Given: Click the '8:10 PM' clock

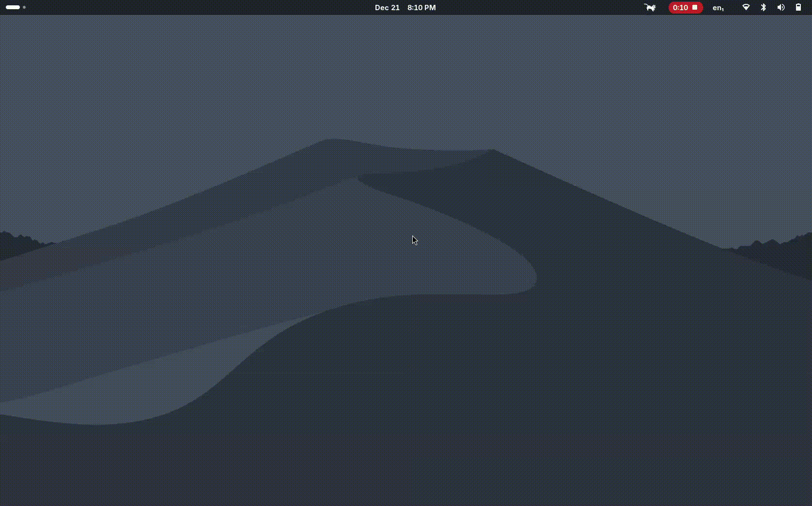Looking at the screenshot, I should pyautogui.click(x=422, y=8).
